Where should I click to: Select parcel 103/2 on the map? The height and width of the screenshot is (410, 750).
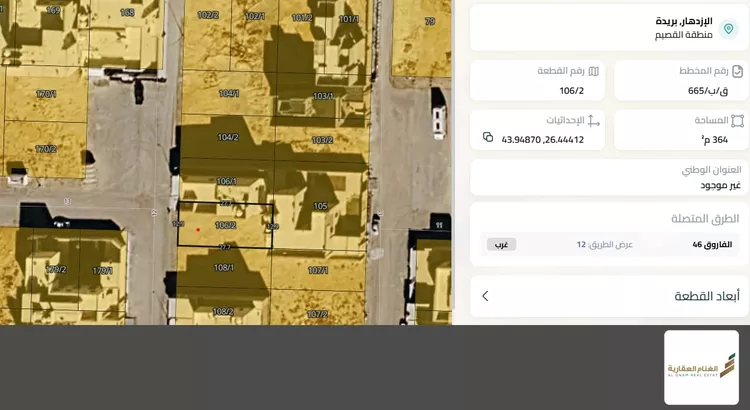click(322, 140)
